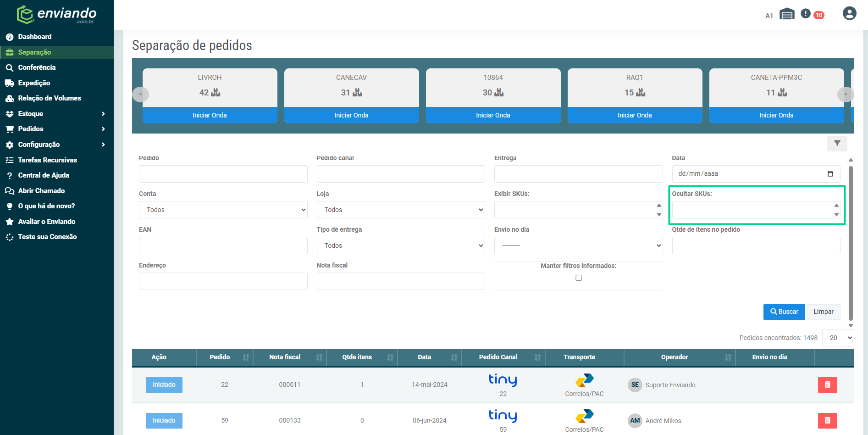Open the Tipo de entrega dropdown
868x435 pixels.
[401, 245]
